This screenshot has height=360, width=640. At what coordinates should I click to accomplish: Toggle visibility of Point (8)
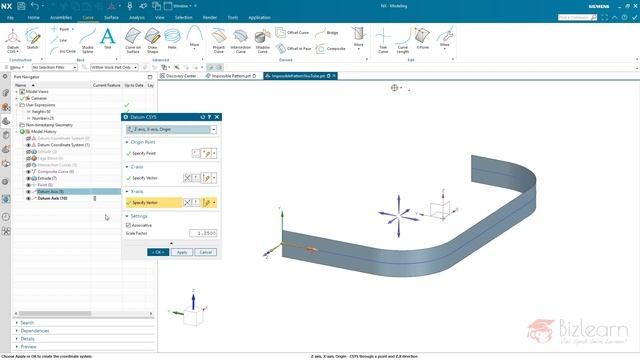(x=29, y=185)
